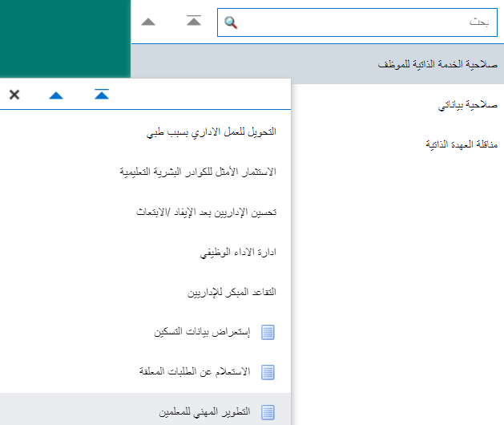The image size is (504, 425).
Task: Close the submenu panel with X
Action: (x=14, y=95)
